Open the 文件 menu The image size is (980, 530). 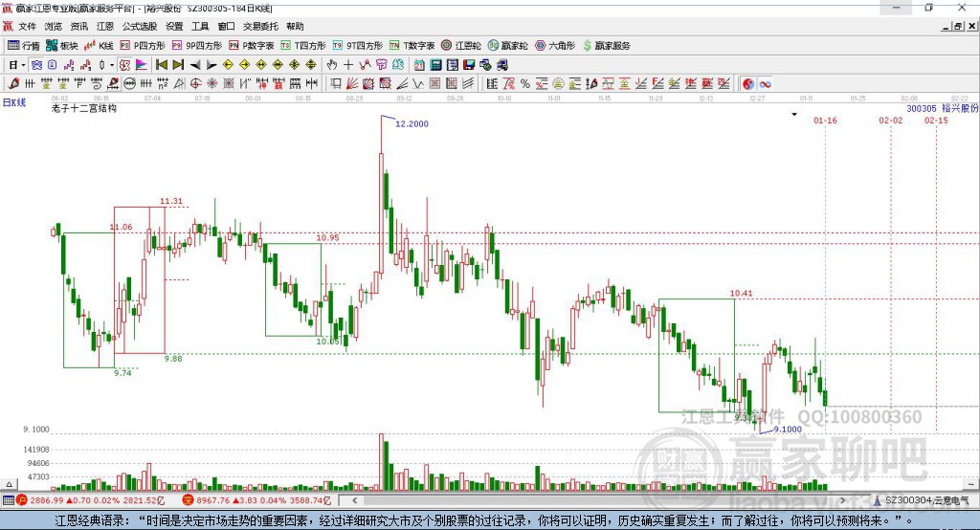coord(27,26)
